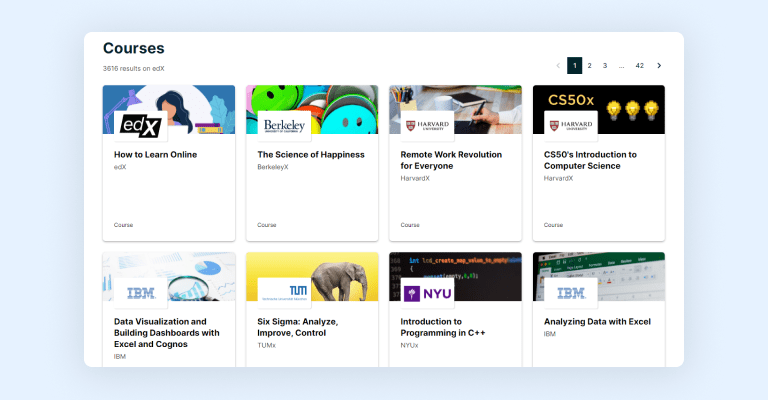Click the TUM logo badge
Screen dimensions: 768x400
click(x=284, y=293)
